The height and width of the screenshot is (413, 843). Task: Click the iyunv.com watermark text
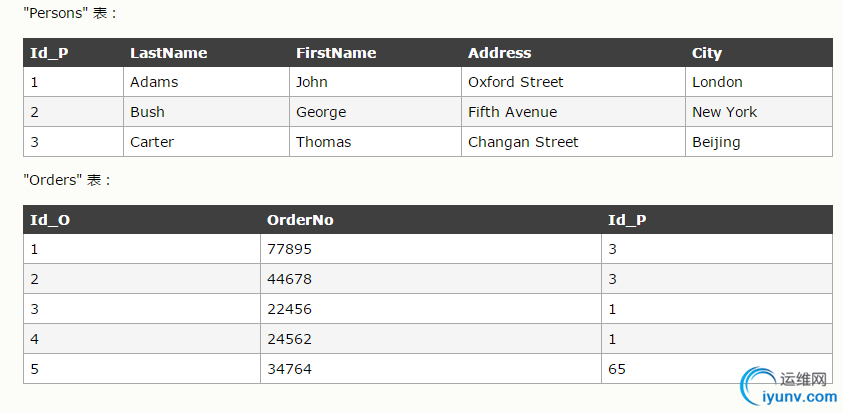pyautogui.click(x=799, y=398)
